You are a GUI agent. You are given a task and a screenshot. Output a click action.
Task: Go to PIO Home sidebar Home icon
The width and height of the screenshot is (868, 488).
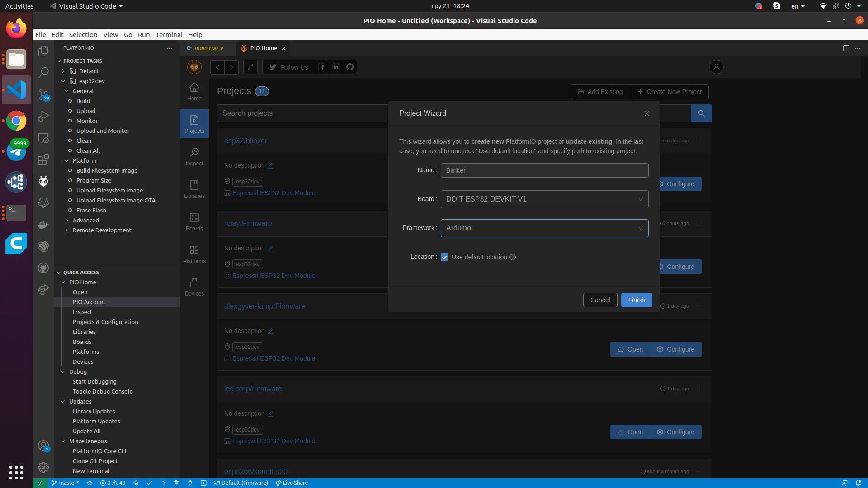(x=194, y=92)
